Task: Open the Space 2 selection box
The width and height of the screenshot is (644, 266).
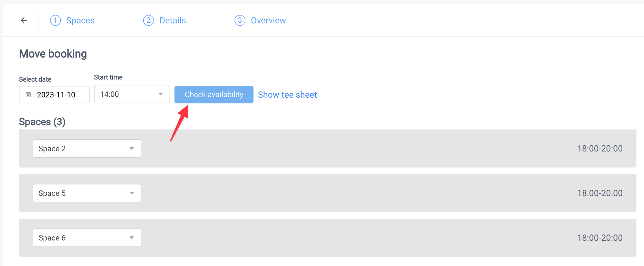Action: [87, 149]
